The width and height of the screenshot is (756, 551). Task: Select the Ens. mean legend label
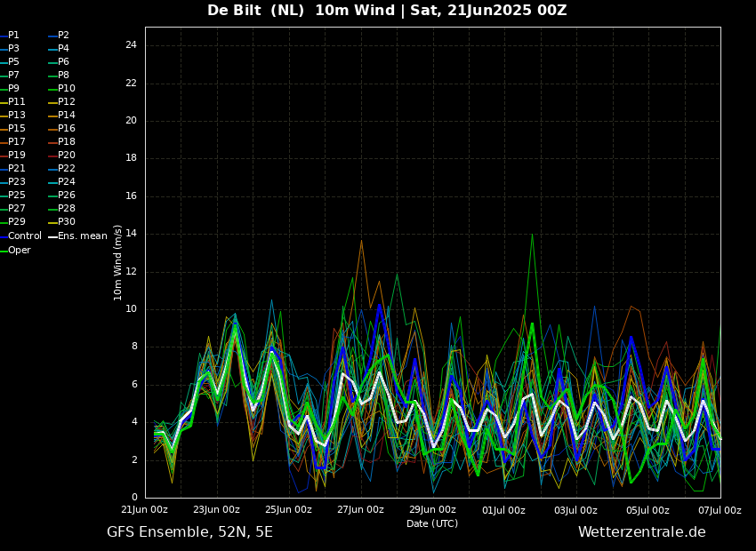[82, 236]
